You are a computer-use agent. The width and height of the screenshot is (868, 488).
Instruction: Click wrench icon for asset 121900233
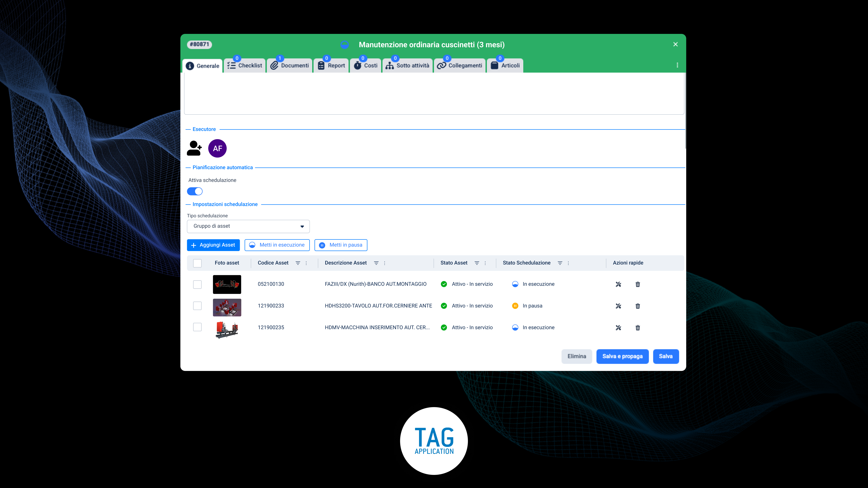[x=618, y=306]
